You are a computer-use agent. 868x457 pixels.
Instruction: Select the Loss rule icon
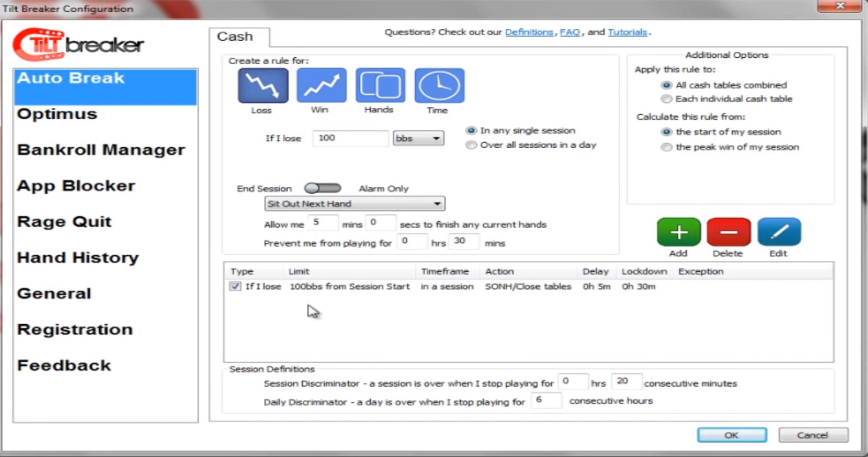[x=263, y=86]
